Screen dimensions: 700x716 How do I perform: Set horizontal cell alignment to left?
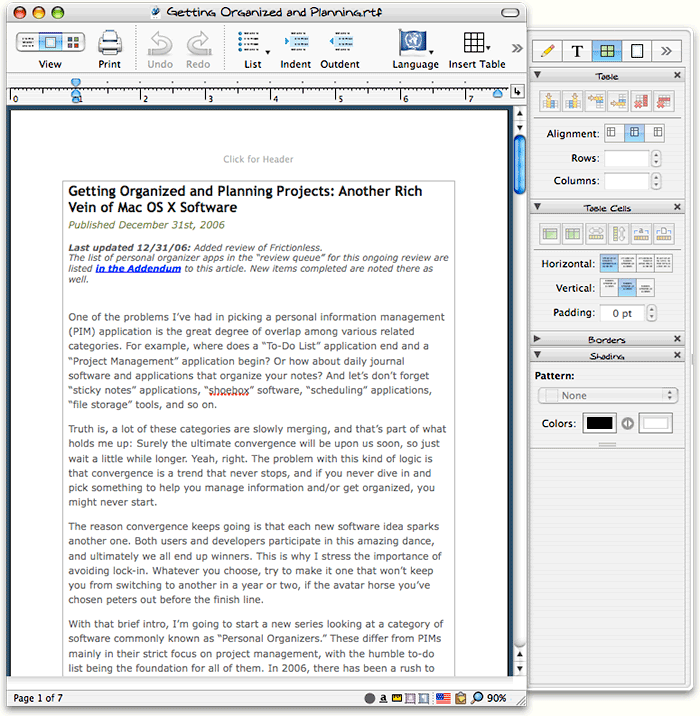click(609, 263)
